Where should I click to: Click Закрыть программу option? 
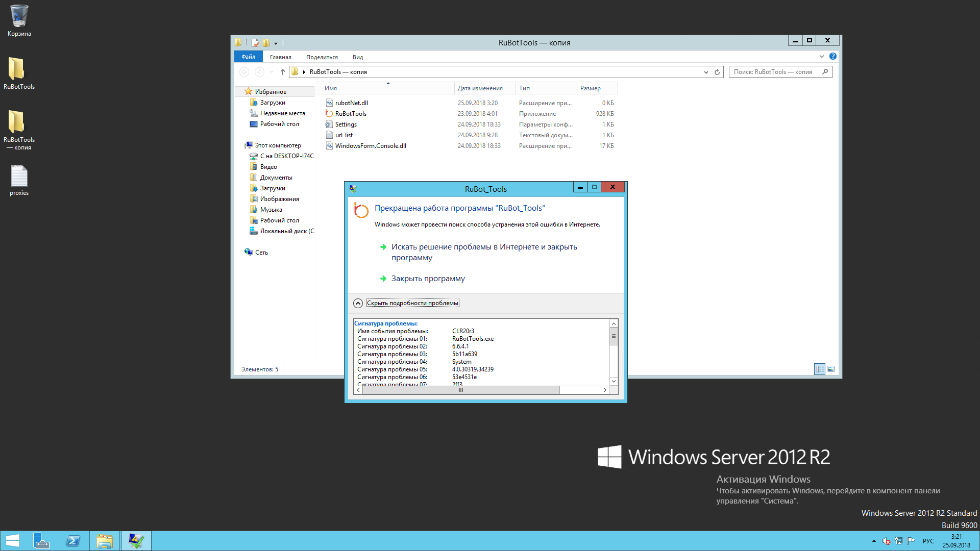click(x=428, y=279)
